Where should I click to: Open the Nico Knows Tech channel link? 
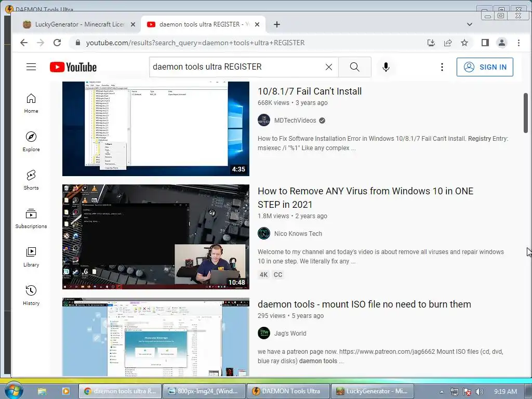pyautogui.click(x=298, y=234)
